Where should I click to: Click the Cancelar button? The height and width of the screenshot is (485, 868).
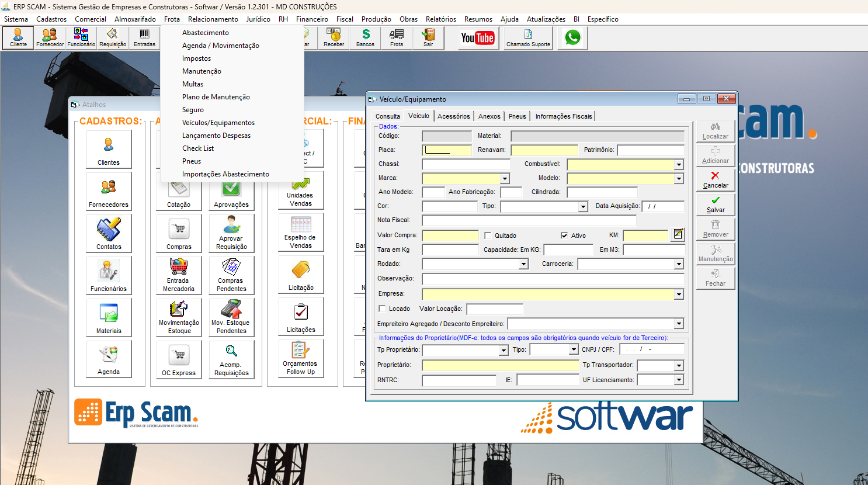click(x=716, y=180)
